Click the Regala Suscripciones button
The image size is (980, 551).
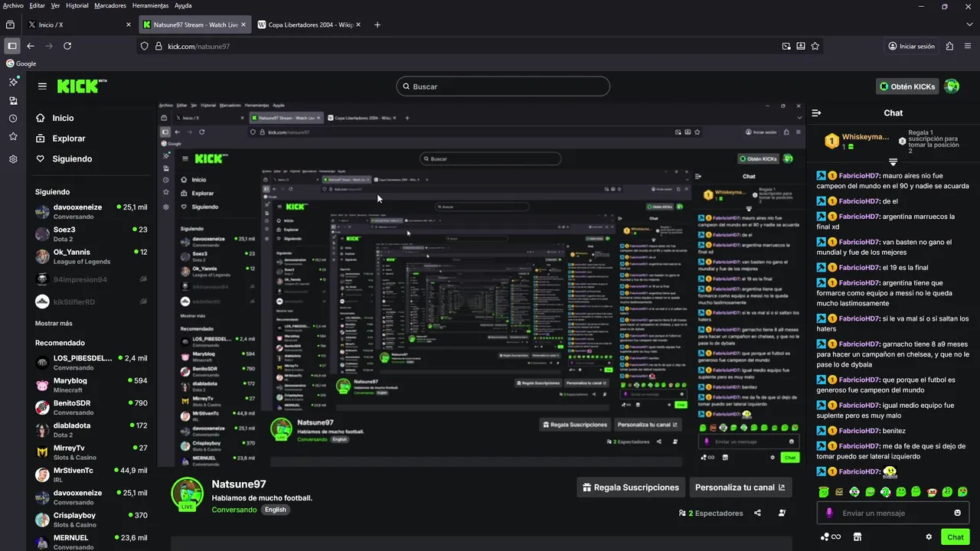(x=631, y=487)
